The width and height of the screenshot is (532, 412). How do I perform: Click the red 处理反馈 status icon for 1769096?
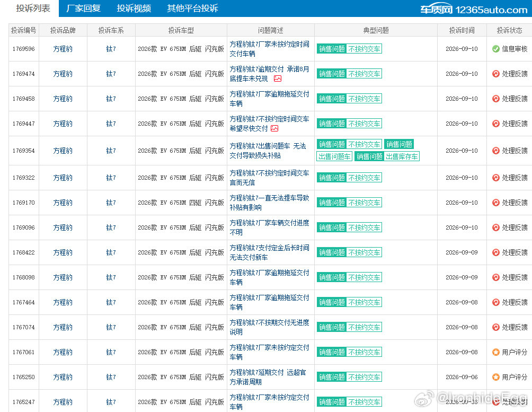[x=495, y=227]
